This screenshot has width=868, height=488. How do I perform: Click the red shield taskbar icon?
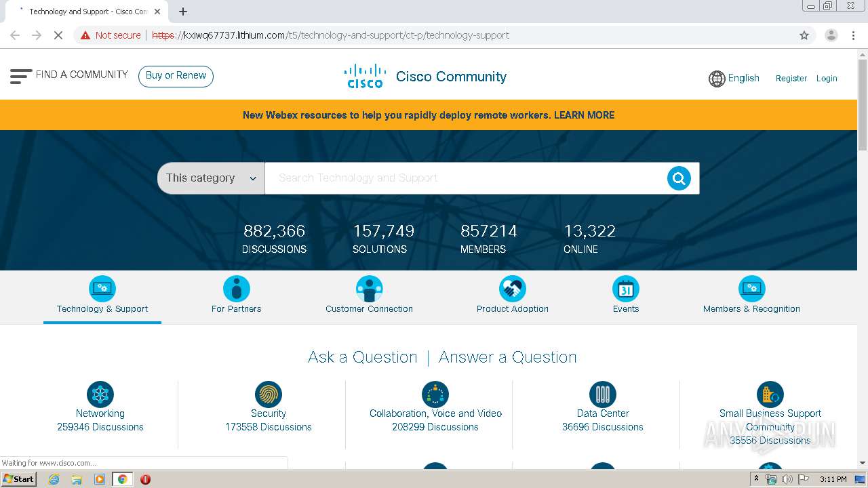pos(145,479)
